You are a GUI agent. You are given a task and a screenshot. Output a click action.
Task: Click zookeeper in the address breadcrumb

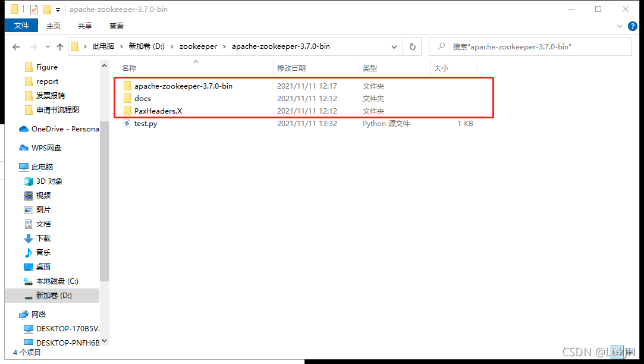click(x=198, y=46)
